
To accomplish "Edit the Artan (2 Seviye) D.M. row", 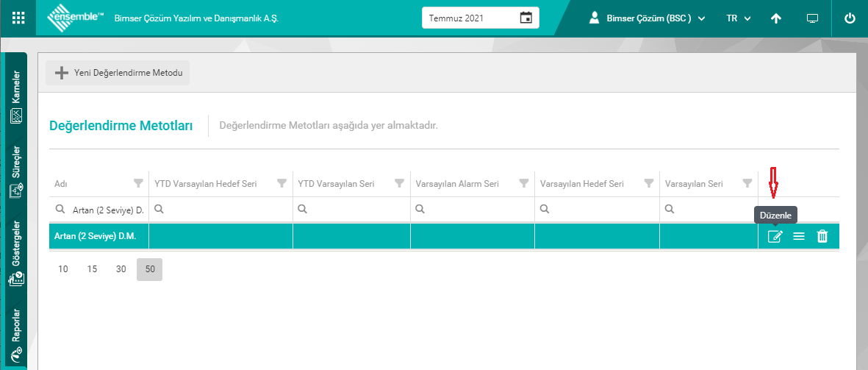I will 775,237.
